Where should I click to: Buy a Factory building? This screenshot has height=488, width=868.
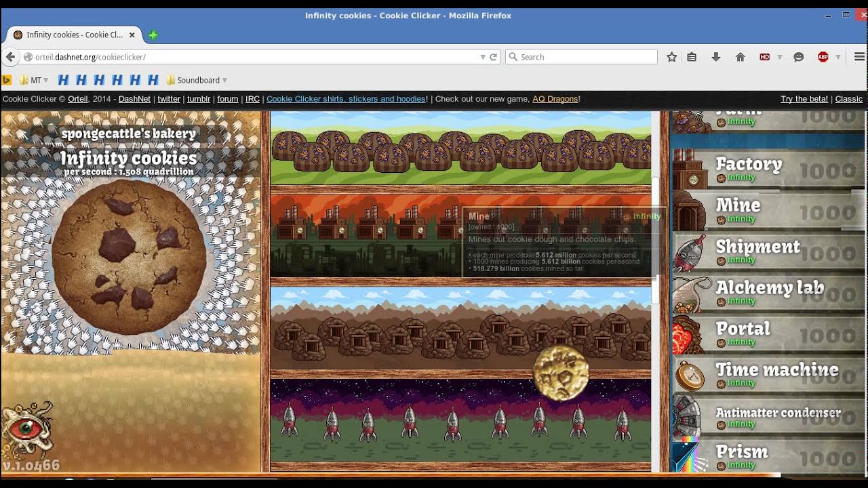coord(768,169)
